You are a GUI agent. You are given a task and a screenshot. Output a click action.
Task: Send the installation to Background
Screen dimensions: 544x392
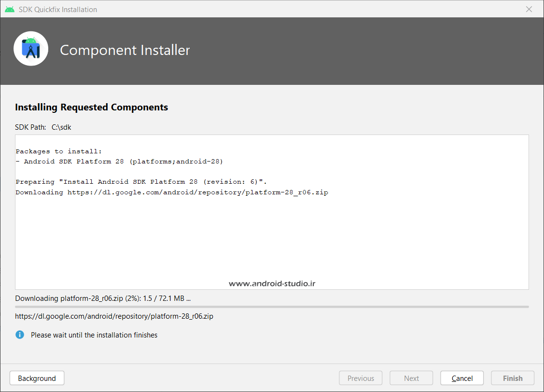pyautogui.click(x=37, y=378)
